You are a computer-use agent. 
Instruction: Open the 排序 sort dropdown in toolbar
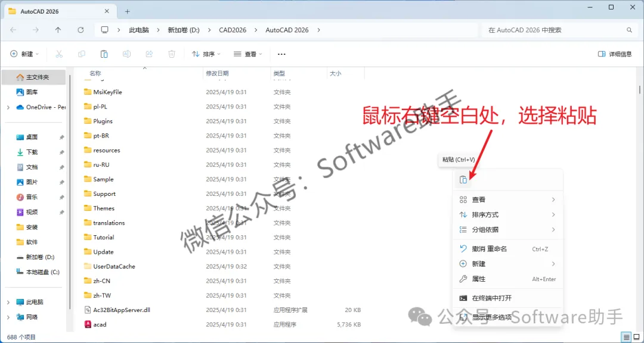pyautogui.click(x=206, y=54)
